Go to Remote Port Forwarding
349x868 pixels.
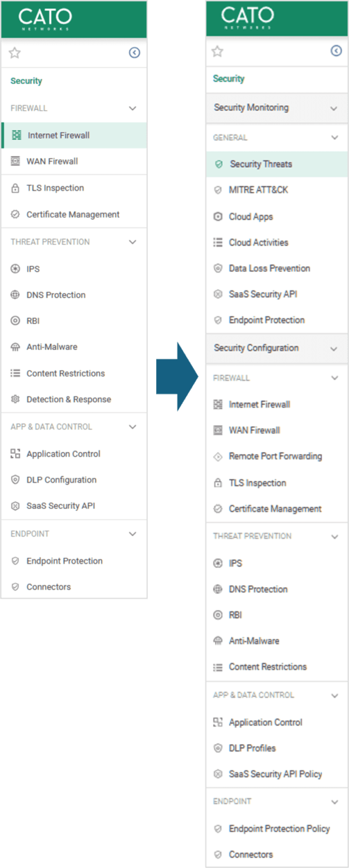(275, 457)
